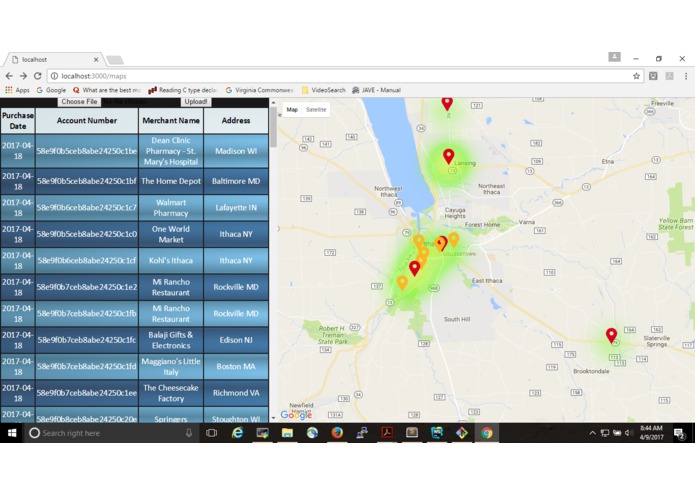
Task: Click the Google logo on the map
Action: [296, 415]
